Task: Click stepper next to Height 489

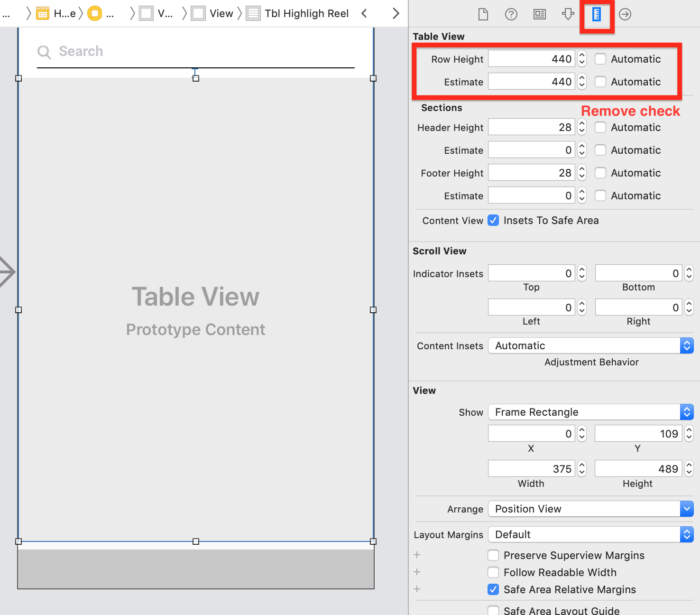Action: point(689,469)
